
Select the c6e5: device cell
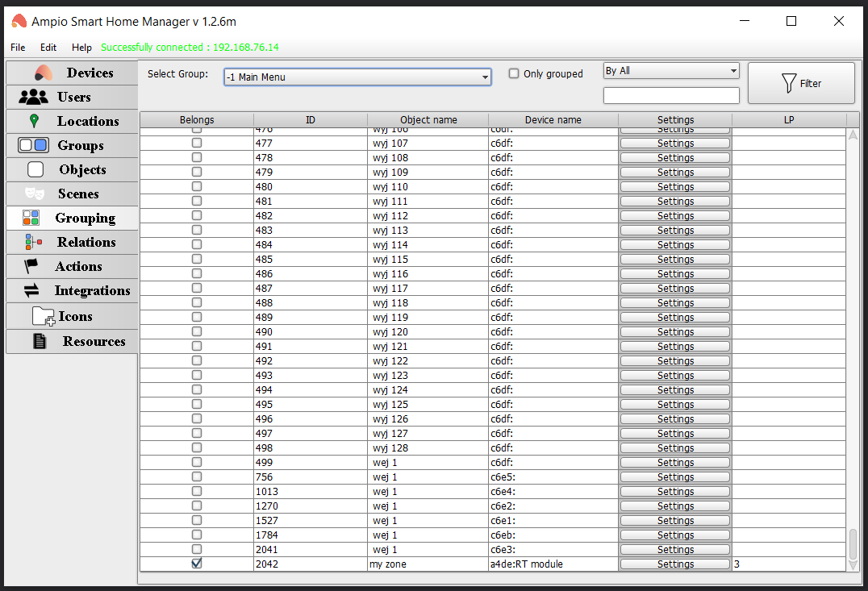553,477
